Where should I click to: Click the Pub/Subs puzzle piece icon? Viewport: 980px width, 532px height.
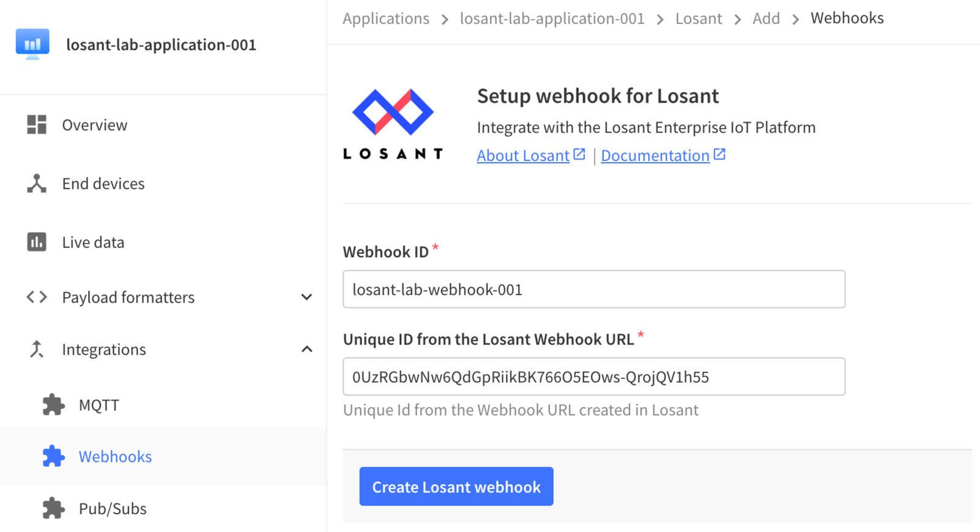click(53, 508)
